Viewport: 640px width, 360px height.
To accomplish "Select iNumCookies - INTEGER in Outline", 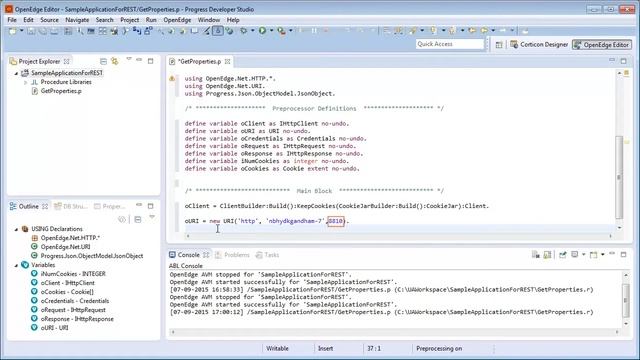I will tap(73, 274).
